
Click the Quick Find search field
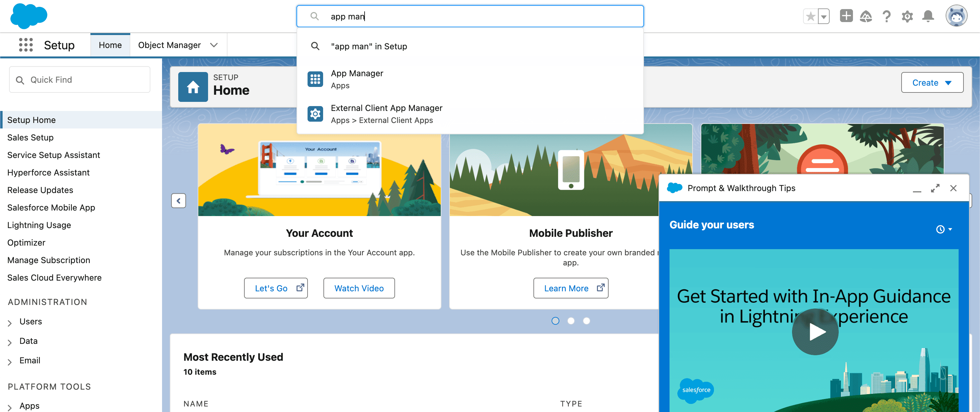(x=79, y=79)
